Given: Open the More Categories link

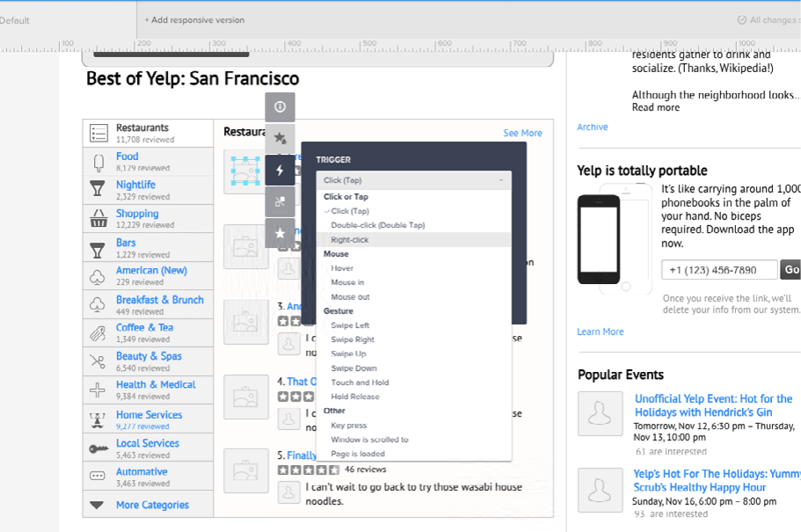Looking at the screenshot, I should 152,505.
